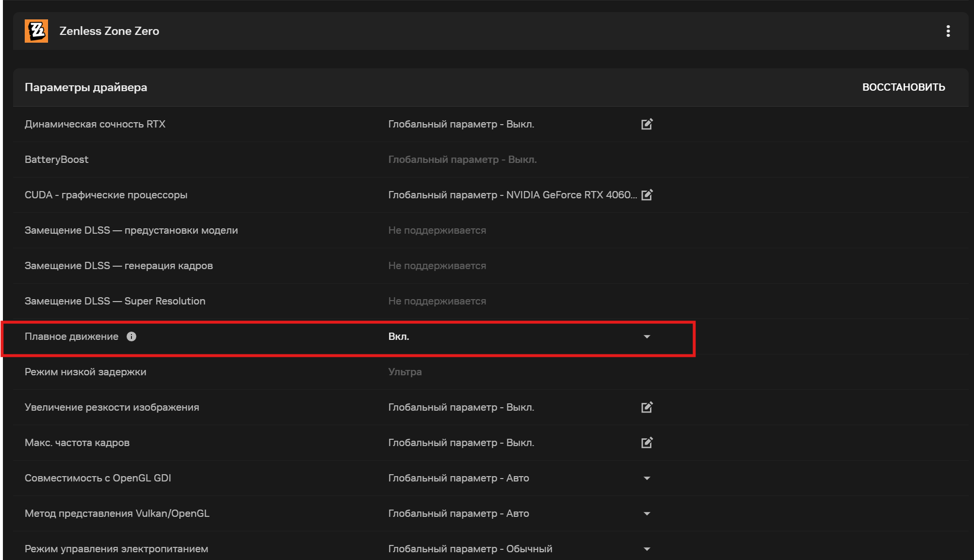Click the Zenless Zone Zero game icon
The image size is (974, 560).
36,31
